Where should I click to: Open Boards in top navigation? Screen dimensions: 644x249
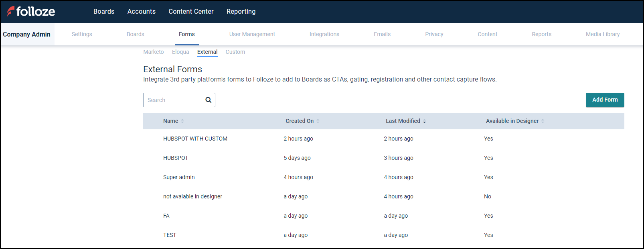pyautogui.click(x=104, y=12)
